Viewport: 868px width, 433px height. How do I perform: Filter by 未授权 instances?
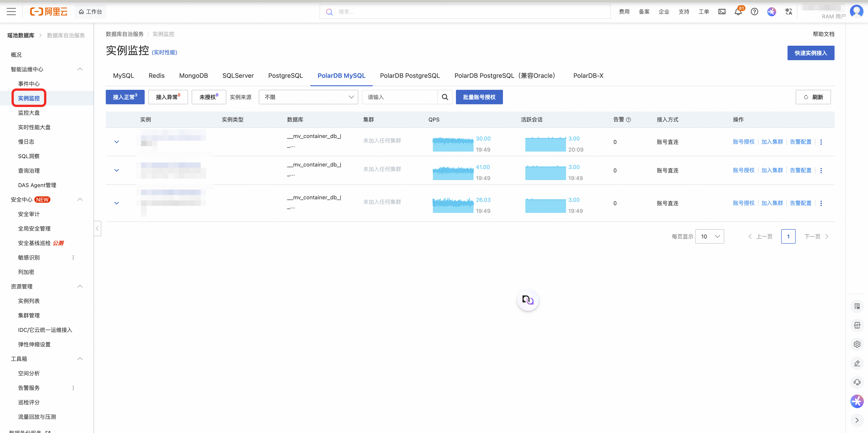click(x=209, y=97)
